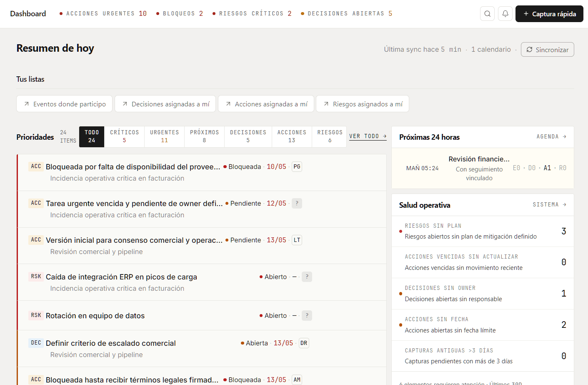Open Capturas antiguas >3 días metric

pos(483,356)
